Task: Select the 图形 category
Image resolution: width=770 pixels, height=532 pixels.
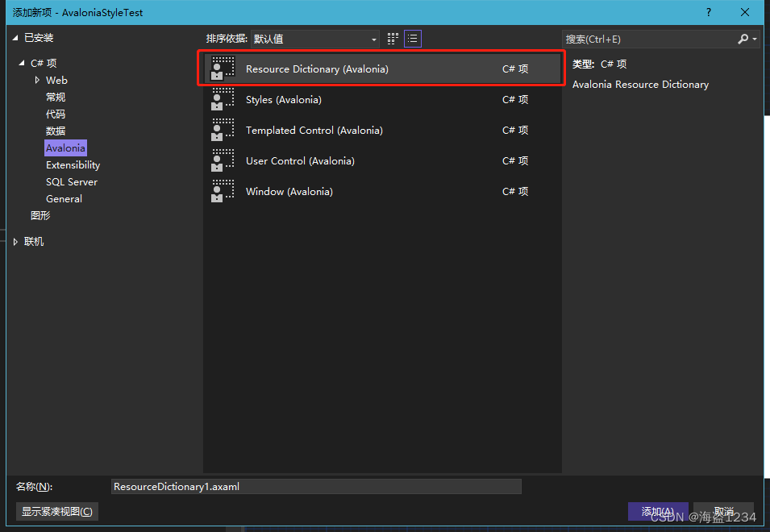Action: click(x=40, y=215)
